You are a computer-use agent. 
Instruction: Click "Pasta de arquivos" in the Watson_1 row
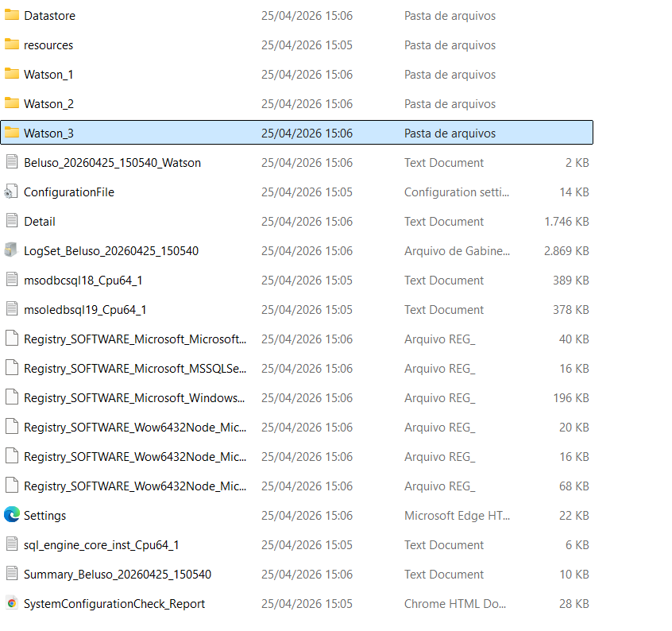pos(450,75)
